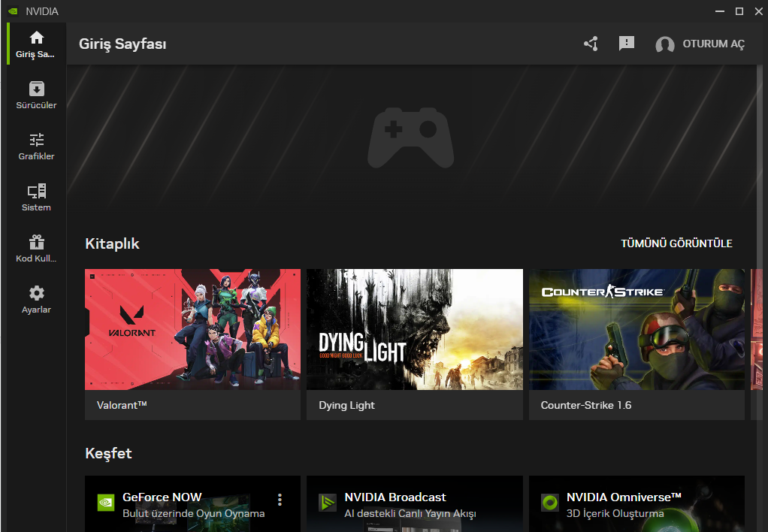Maximize the NVIDIA window
768x532 pixels.
click(x=739, y=11)
